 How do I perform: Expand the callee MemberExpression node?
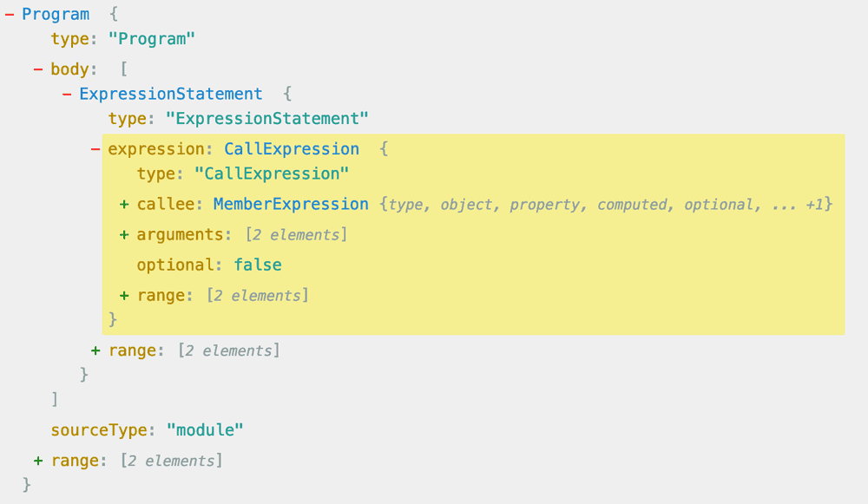click(124, 204)
